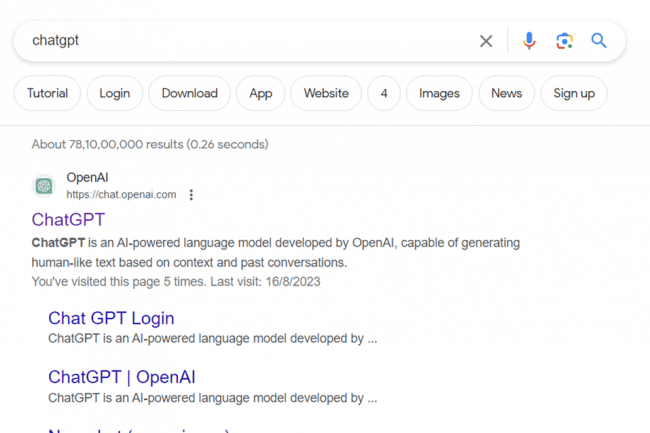Click the filter chip labeled 4

pos(383,94)
